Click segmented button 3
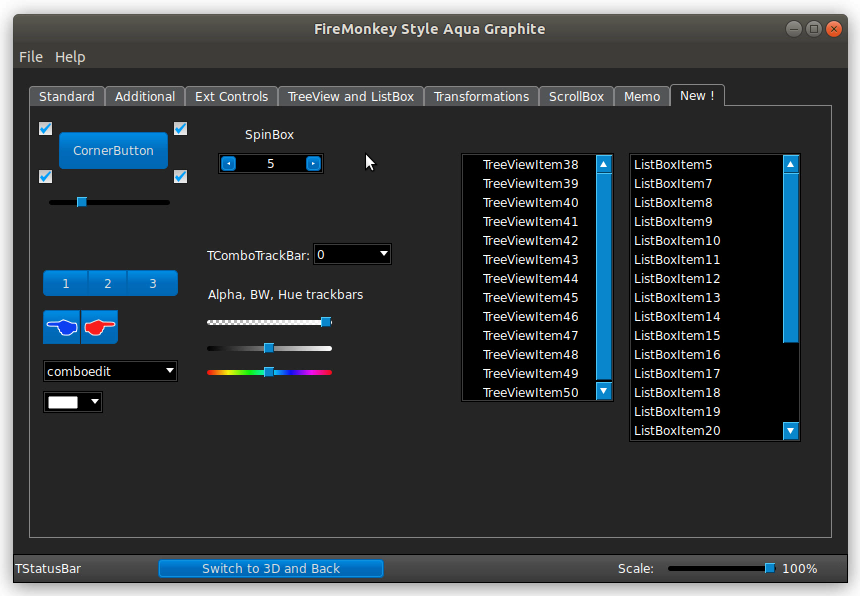The height and width of the screenshot is (596, 860). (153, 283)
